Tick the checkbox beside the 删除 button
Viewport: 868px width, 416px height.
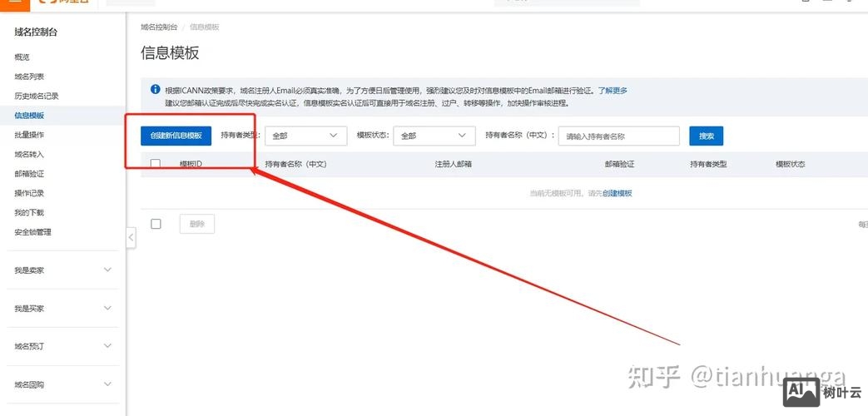(x=156, y=224)
